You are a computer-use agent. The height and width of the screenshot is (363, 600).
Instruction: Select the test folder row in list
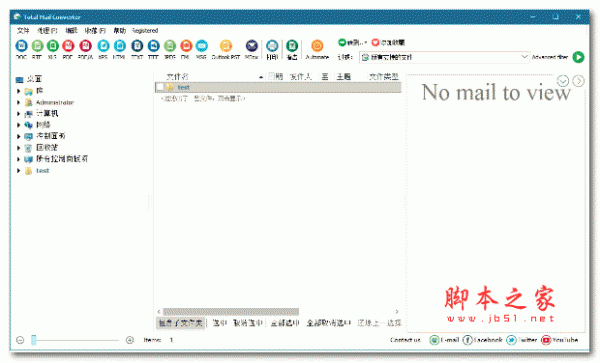(x=278, y=87)
